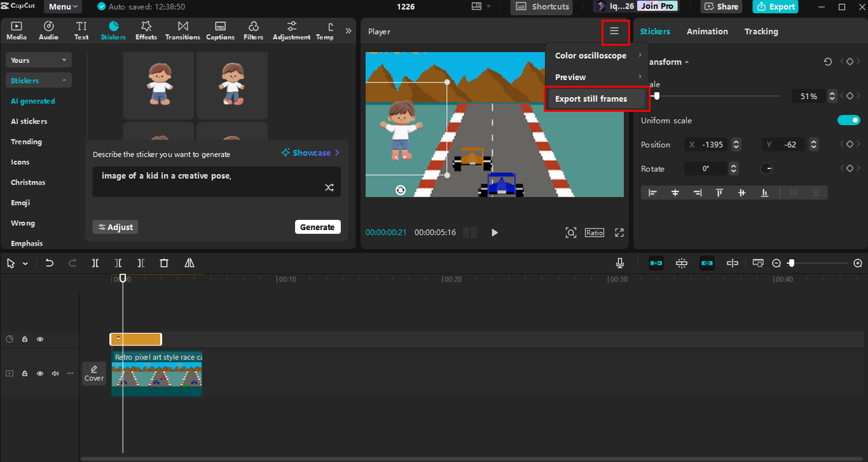This screenshot has height=462, width=868.
Task: Open the Ratio setting
Action: (595, 233)
